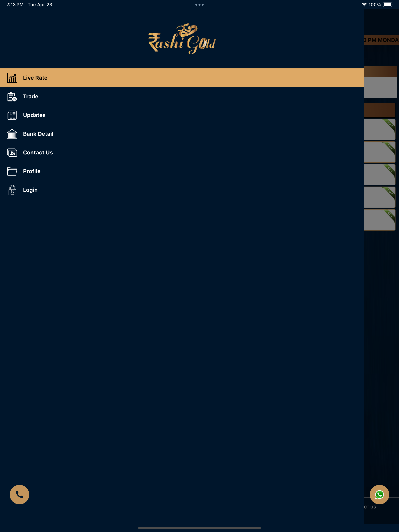Tap the phone call button
The height and width of the screenshot is (532, 399).
[19, 494]
